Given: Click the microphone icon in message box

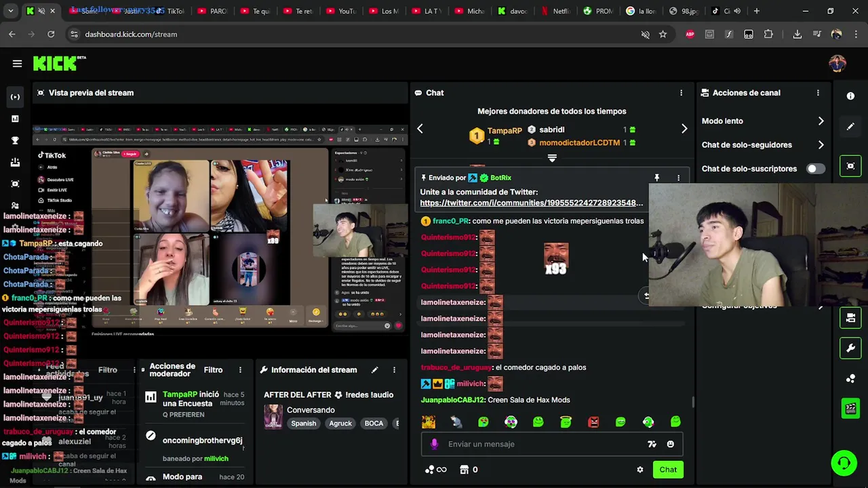Looking at the screenshot, I should pyautogui.click(x=435, y=444).
